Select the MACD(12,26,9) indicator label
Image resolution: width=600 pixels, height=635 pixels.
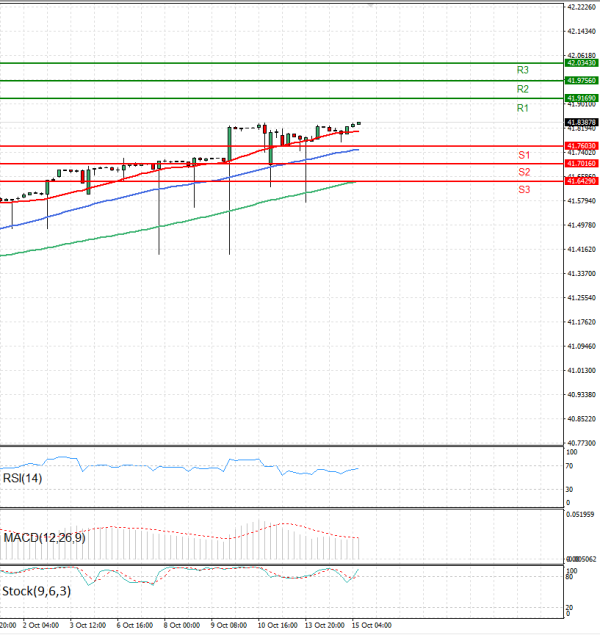click(x=44, y=538)
